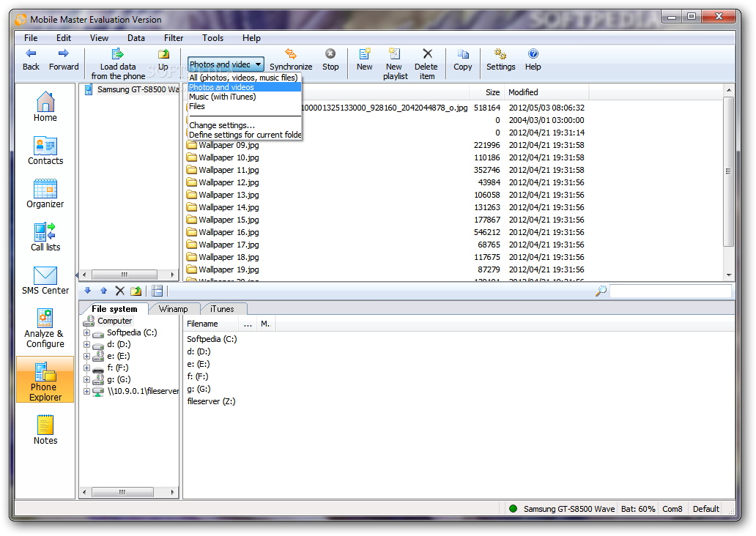Click folder up icon in lower toolbar
Image resolution: width=756 pixels, height=536 pixels.
136,291
